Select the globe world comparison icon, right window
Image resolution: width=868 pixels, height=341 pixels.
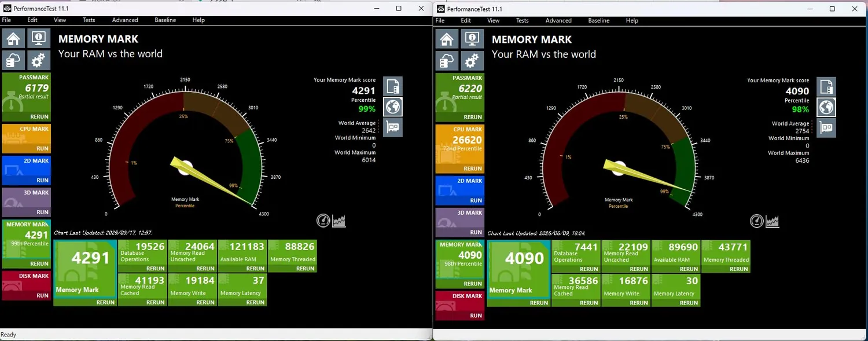coord(826,107)
